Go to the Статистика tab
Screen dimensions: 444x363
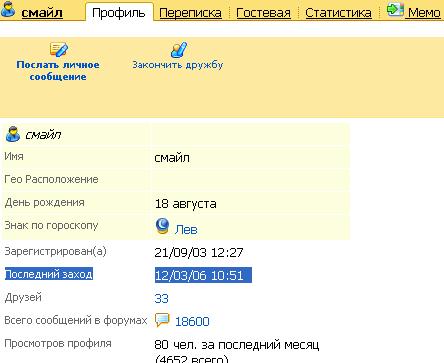[338, 13]
